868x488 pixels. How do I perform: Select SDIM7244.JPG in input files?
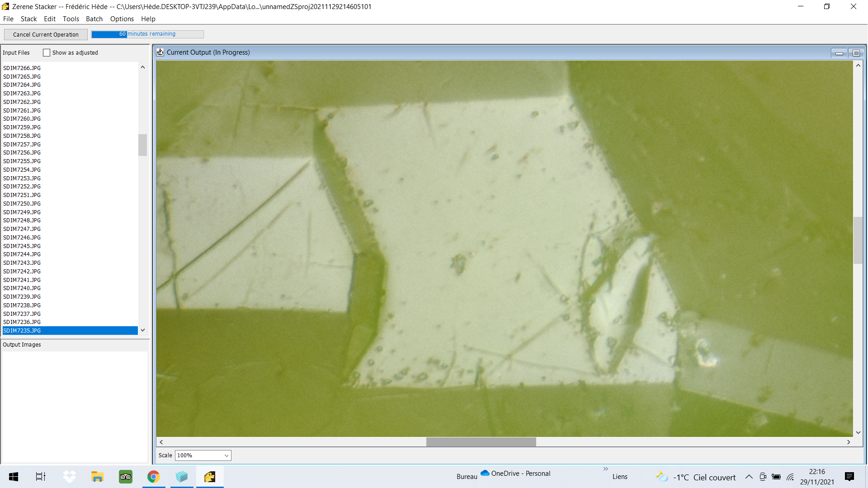(70, 254)
